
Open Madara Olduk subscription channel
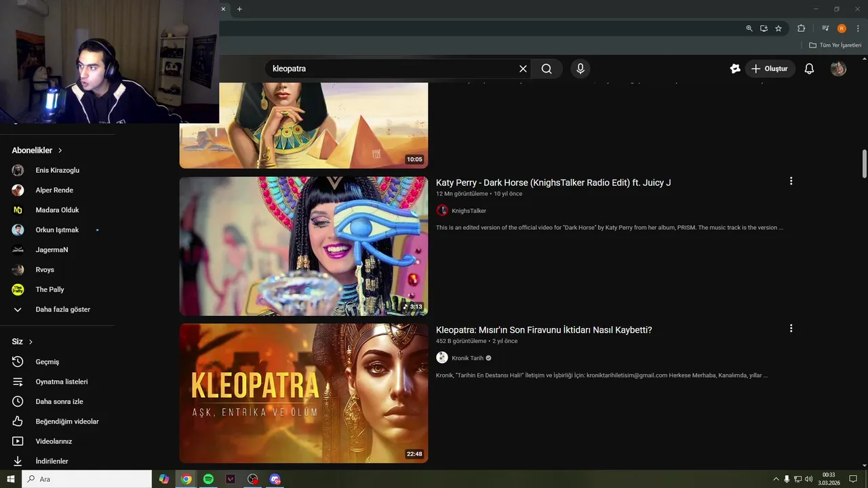pyautogui.click(x=57, y=210)
